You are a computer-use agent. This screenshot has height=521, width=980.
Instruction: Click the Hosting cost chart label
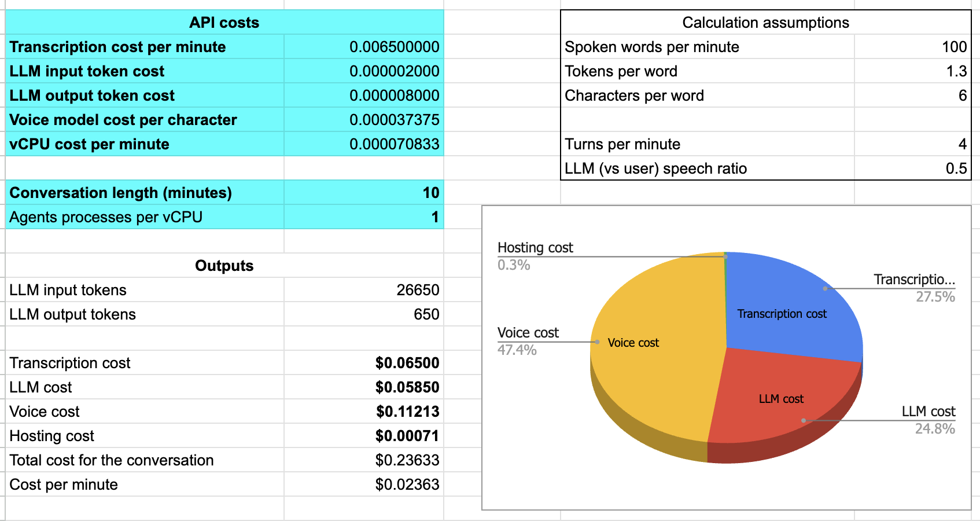(x=535, y=248)
